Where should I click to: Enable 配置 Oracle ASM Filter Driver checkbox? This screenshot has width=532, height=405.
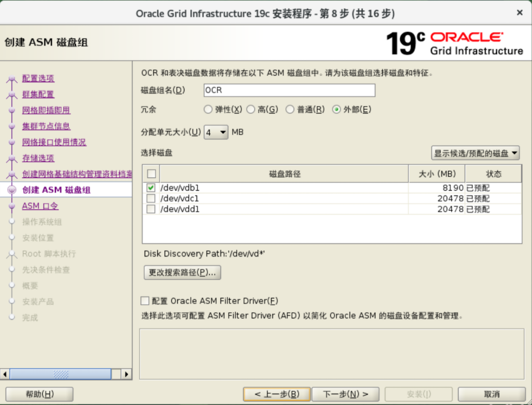145,301
